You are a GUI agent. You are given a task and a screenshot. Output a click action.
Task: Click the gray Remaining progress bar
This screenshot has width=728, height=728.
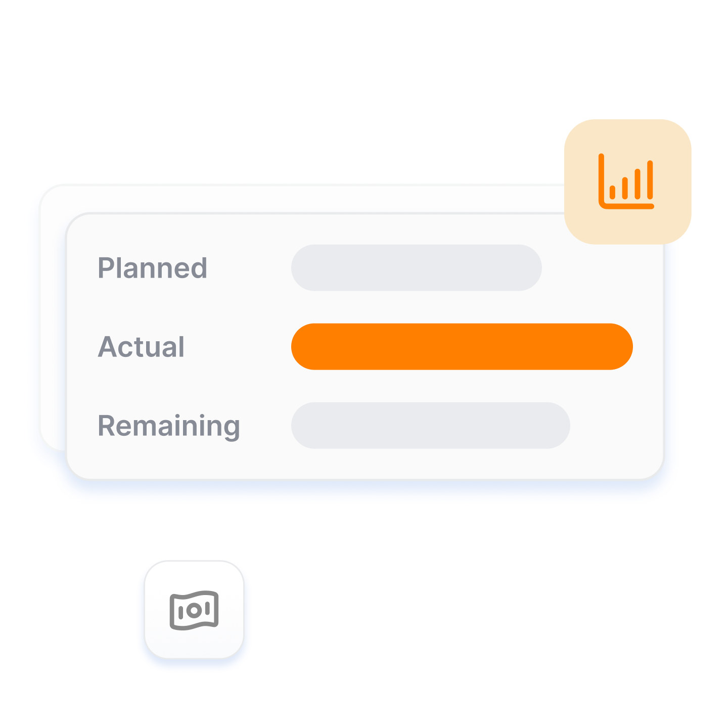[431, 426]
